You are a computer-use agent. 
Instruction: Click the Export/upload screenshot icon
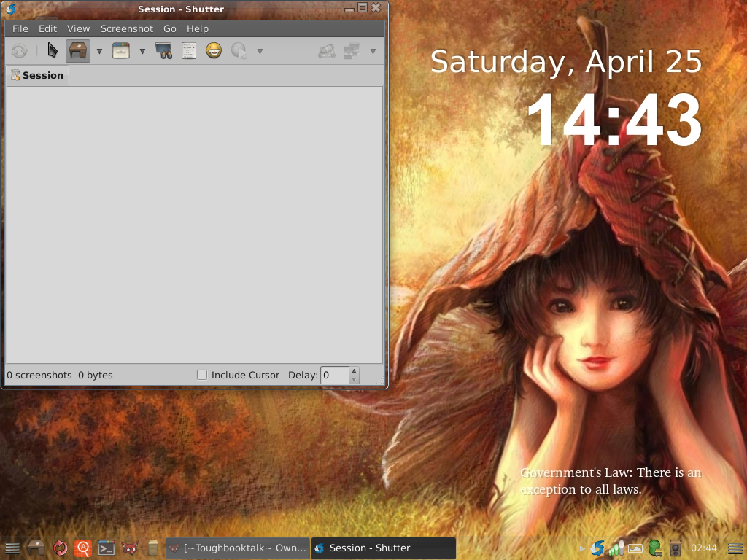tap(352, 51)
